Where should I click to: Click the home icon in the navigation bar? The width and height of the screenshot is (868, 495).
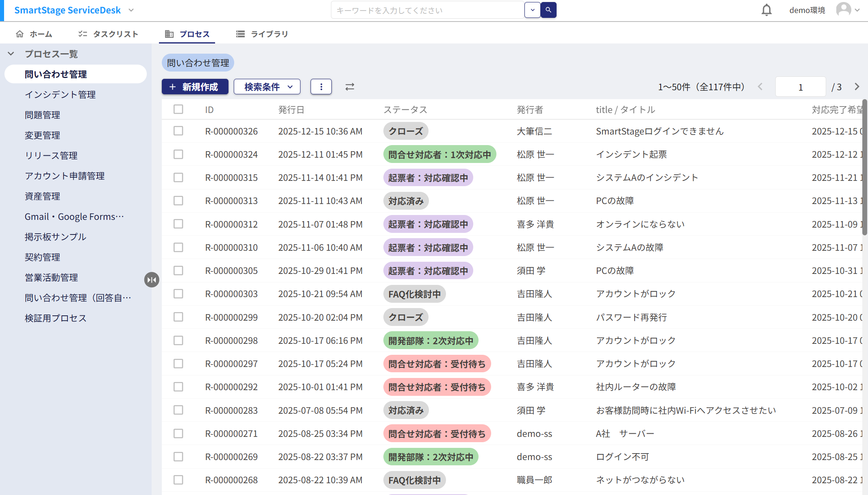20,34
